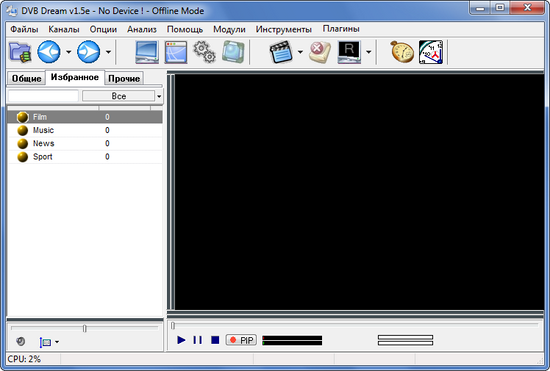This screenshot has width=550, height=371.
Task: Click the 0 count in Music row
Action: click(x=107, y=130)
